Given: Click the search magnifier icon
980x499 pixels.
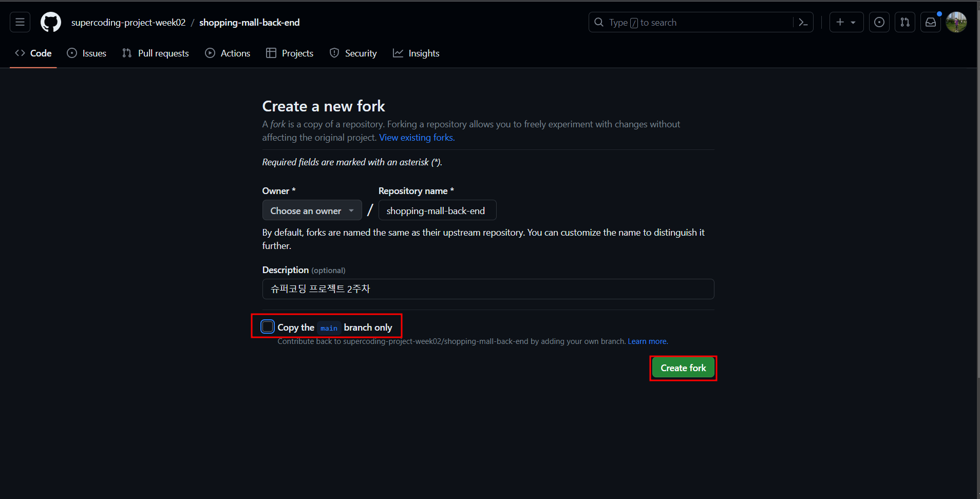Looking at the screenshot, I should click(599, 22).
